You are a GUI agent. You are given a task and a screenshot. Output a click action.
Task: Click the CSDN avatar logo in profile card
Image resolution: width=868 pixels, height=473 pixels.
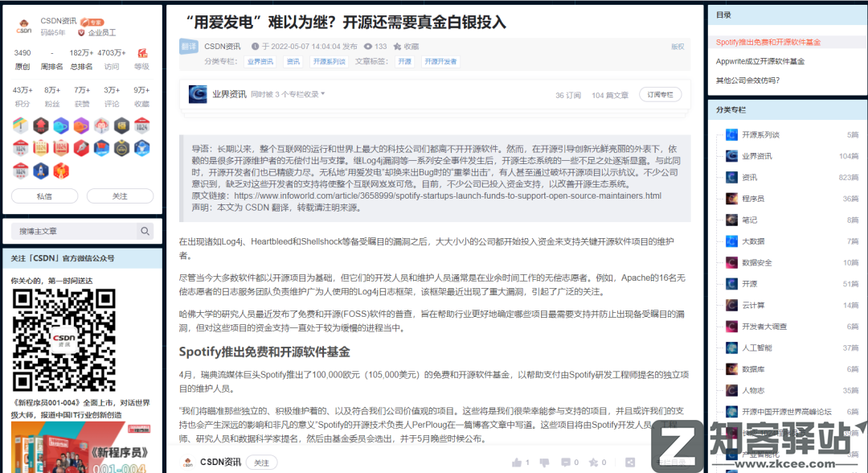tap(24, 27)
